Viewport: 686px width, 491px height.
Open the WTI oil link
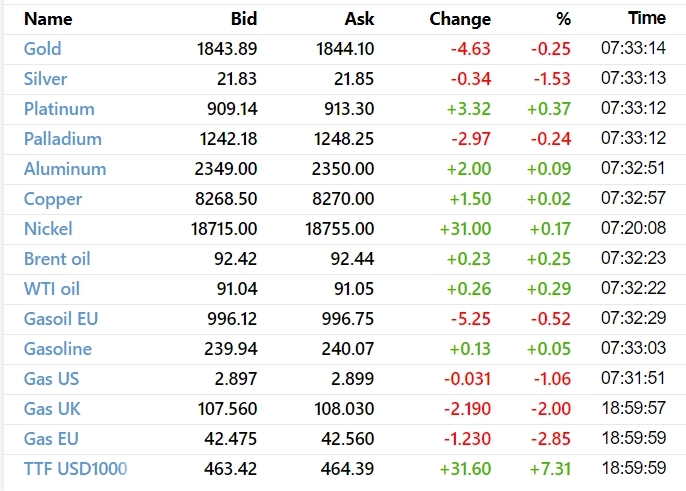coord(52,289)
